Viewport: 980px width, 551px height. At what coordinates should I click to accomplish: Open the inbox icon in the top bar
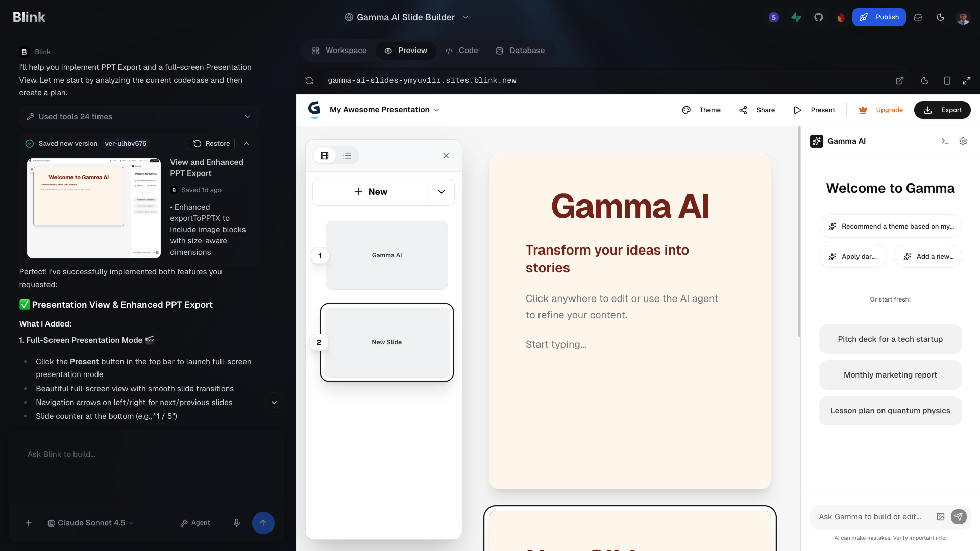[918, 17]
